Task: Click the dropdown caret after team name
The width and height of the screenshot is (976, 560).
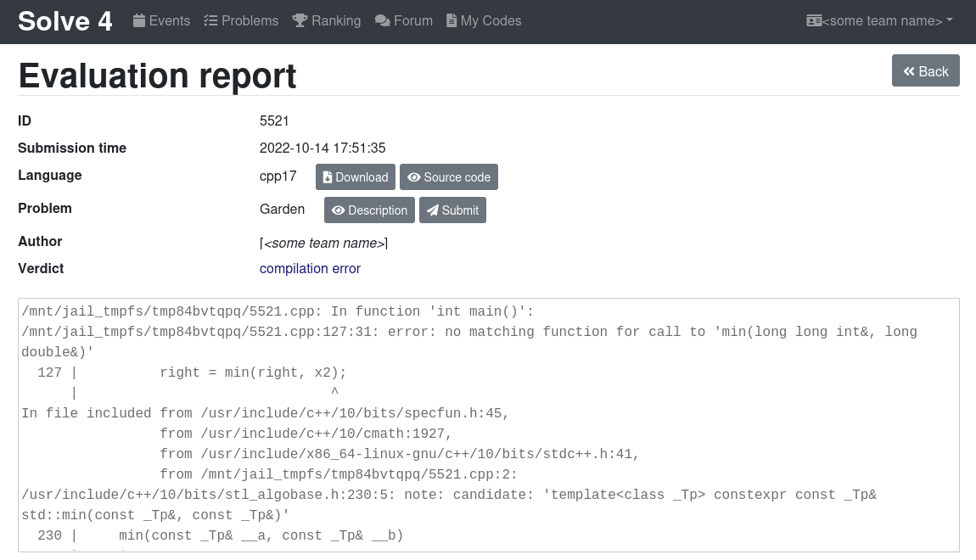Action: (949, 20)
